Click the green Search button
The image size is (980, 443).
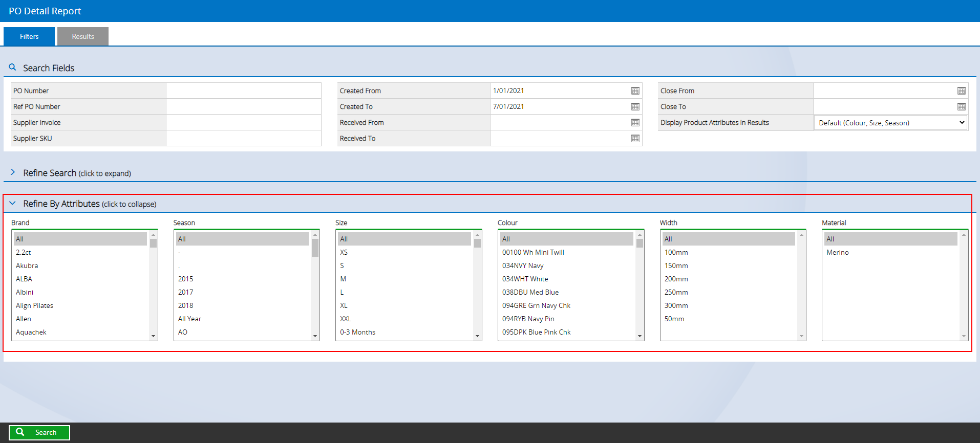pyautogui.click(x=39, y=432)
